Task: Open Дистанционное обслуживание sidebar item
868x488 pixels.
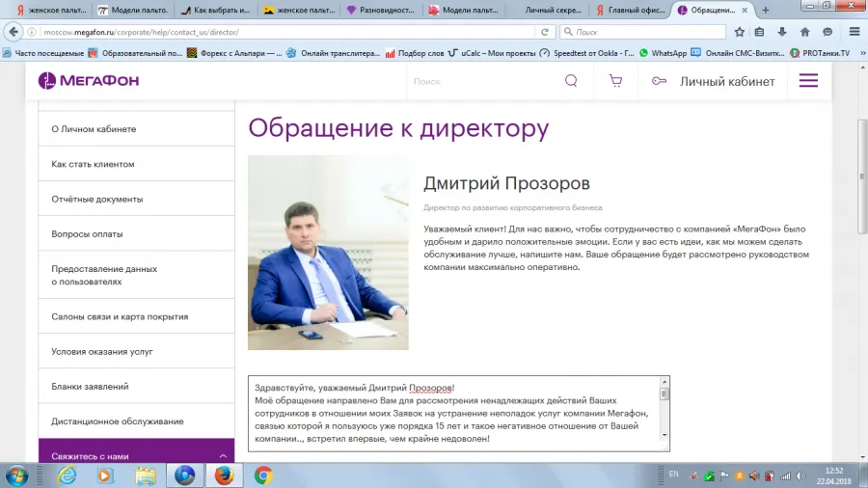Action: [136, 421]
